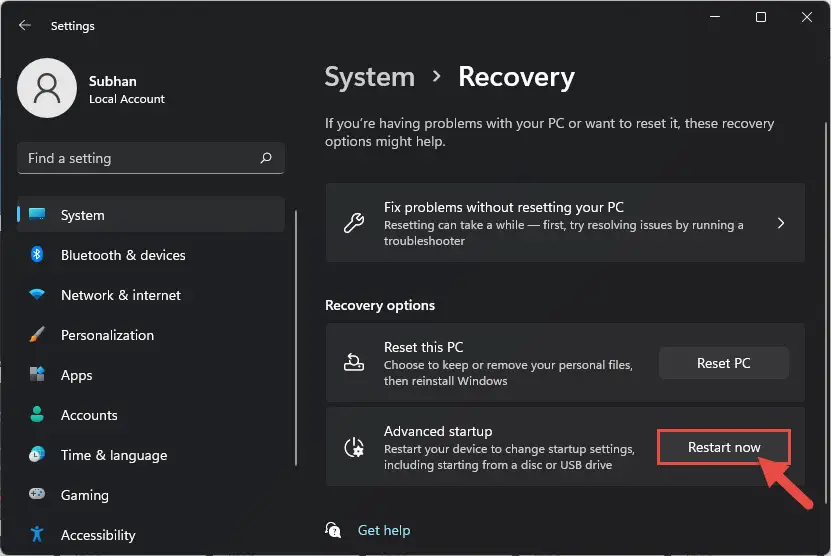Click the back arrow in Settings header
The height and width of the screenshot is (556, 831).
coord(24,25)
